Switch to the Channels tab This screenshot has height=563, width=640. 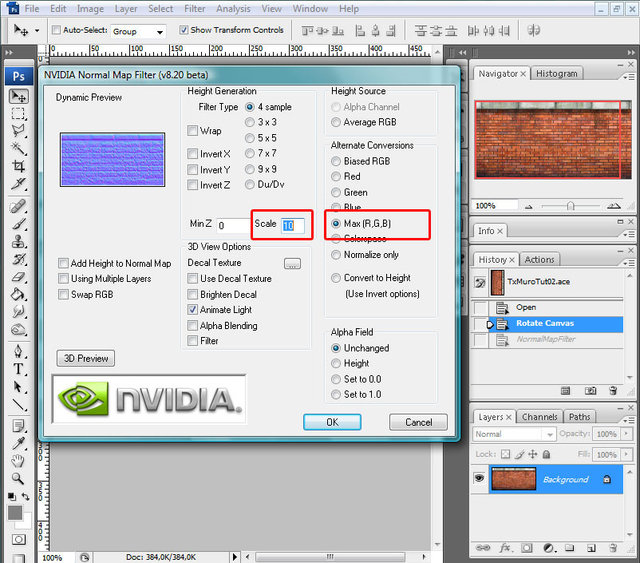point(539,417)
